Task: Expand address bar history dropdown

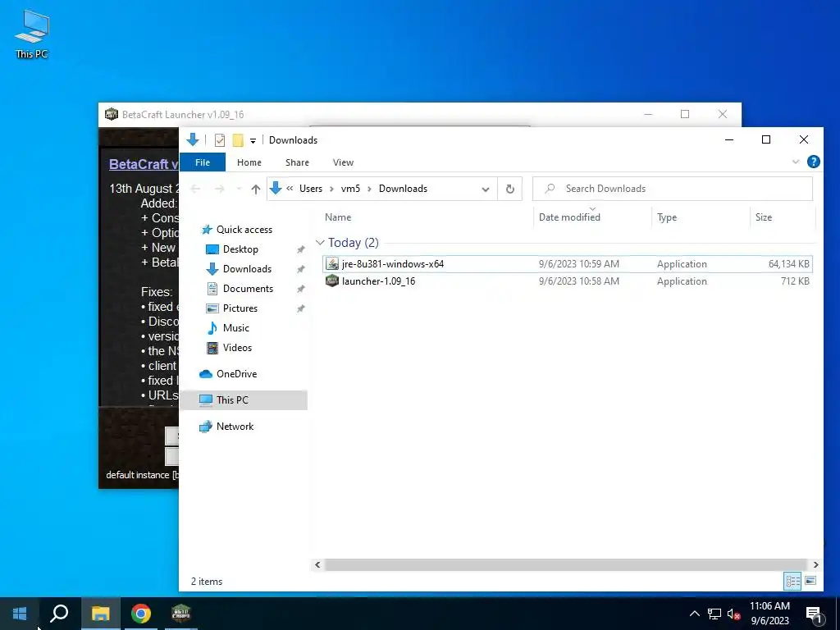Action: pyautogui.click(x=486, y=189)
